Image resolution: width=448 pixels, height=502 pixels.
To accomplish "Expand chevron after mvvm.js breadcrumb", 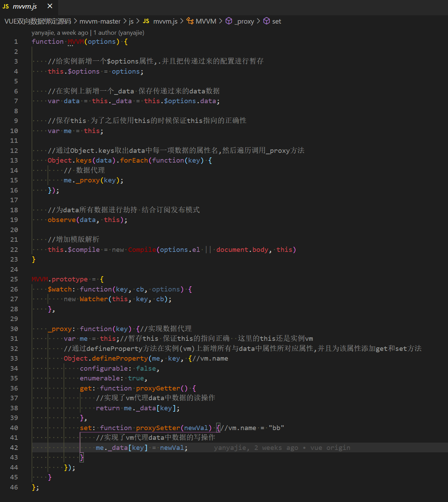I will pos(181,21).
